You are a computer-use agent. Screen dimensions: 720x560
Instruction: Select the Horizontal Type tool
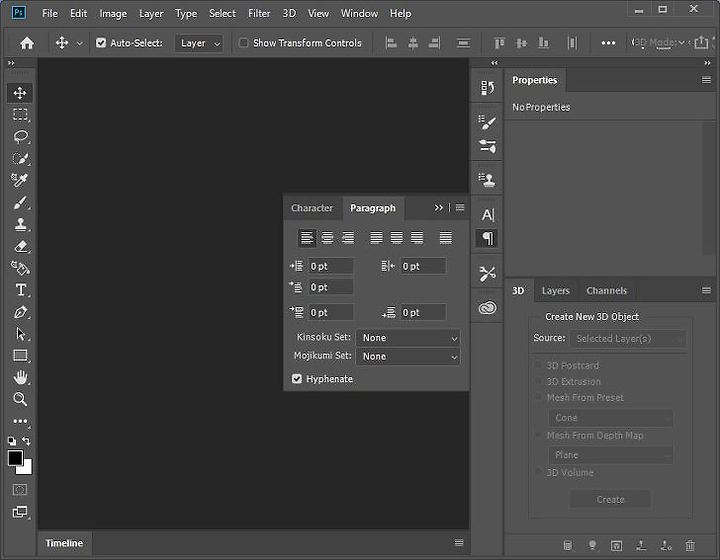coord(20,290)
